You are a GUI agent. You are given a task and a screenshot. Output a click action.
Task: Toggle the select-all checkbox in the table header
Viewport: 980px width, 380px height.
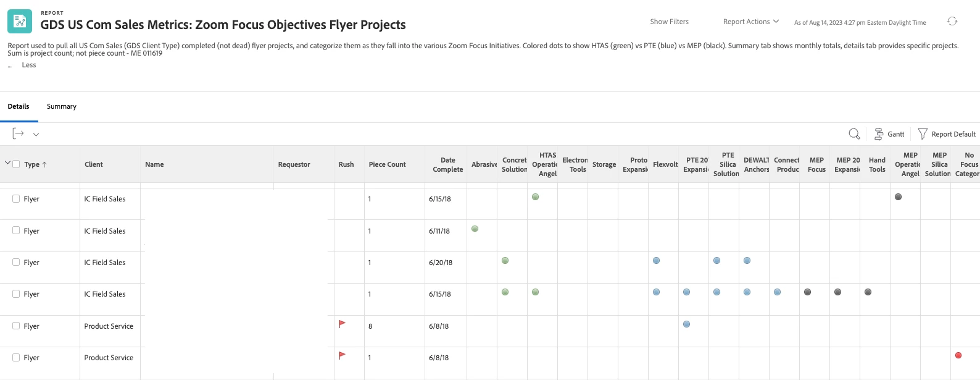[17, 164]
